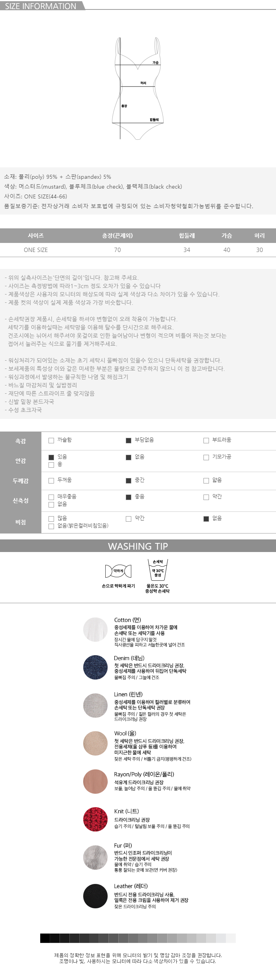
Task: Click the Wool fabric sample circle
Action: pyautogui.click(x=95, y=743)
